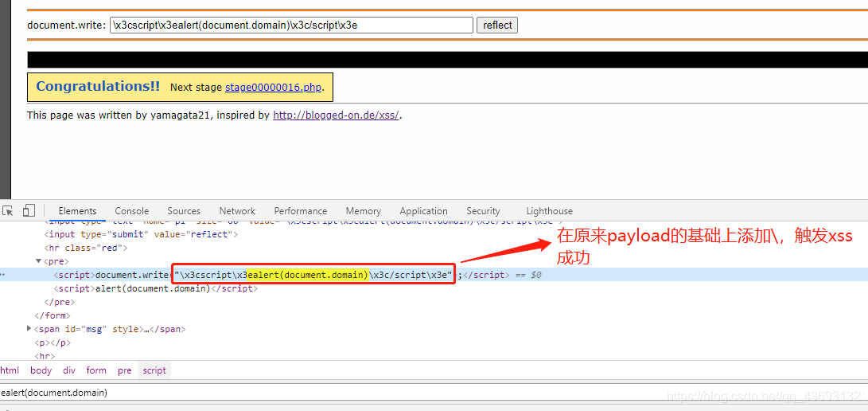This screenshot has height=411, width=868.
Task: Visit the blogged-on.de/xss link
Action: 336,115
